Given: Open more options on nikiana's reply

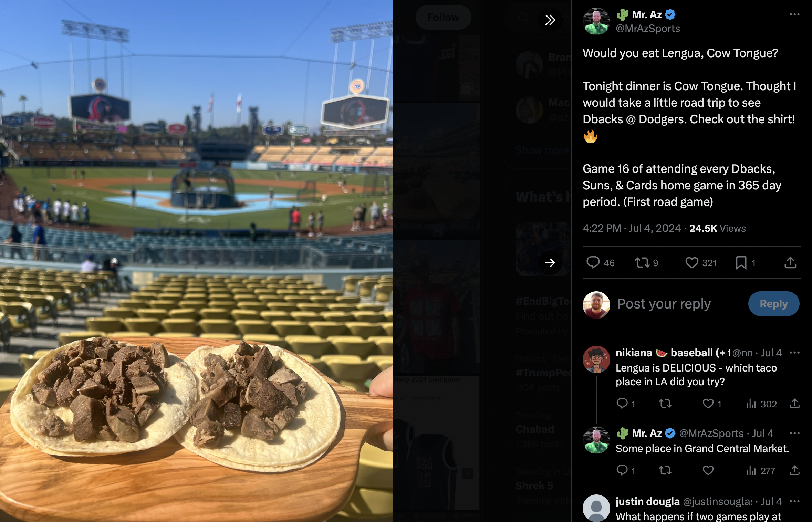Looking at the screenshot, I should 794,353.
